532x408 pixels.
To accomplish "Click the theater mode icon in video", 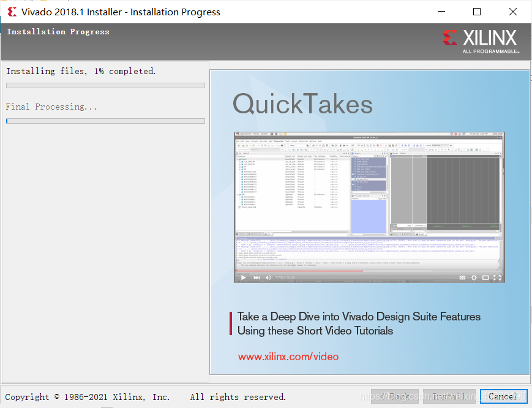I will pyautogui.click(x=485, y=278).
